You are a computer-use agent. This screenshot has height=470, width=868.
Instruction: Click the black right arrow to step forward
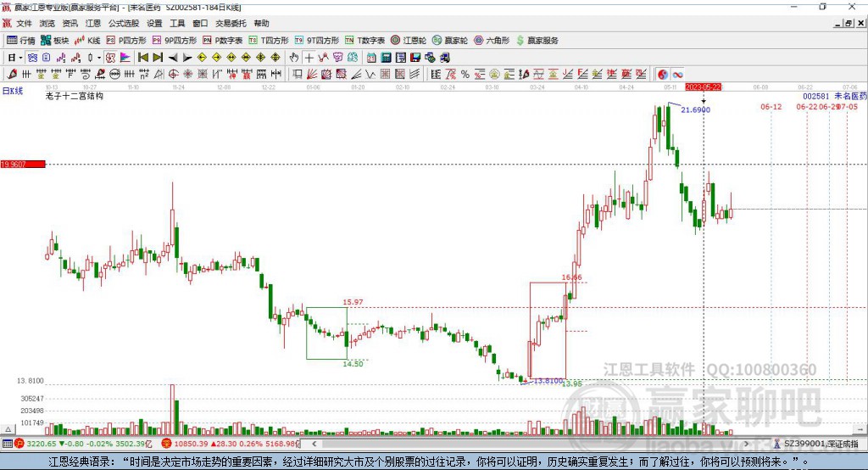[x=187, y=58]
